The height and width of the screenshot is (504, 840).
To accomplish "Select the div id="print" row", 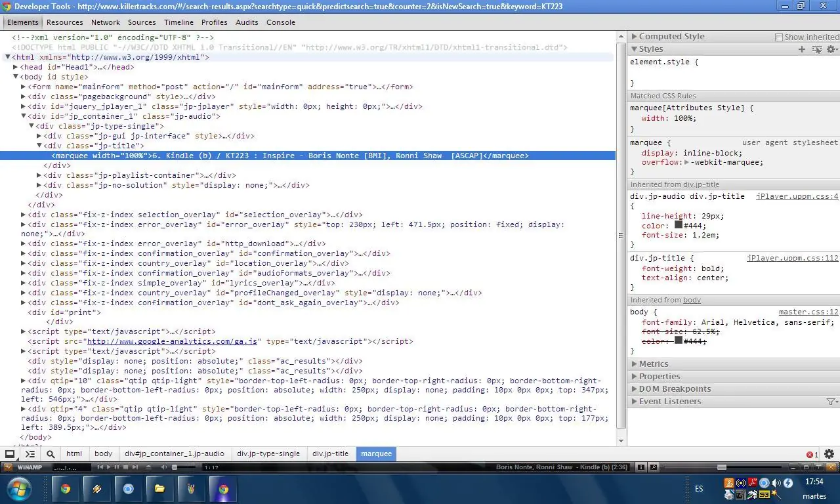I will 64,312.
